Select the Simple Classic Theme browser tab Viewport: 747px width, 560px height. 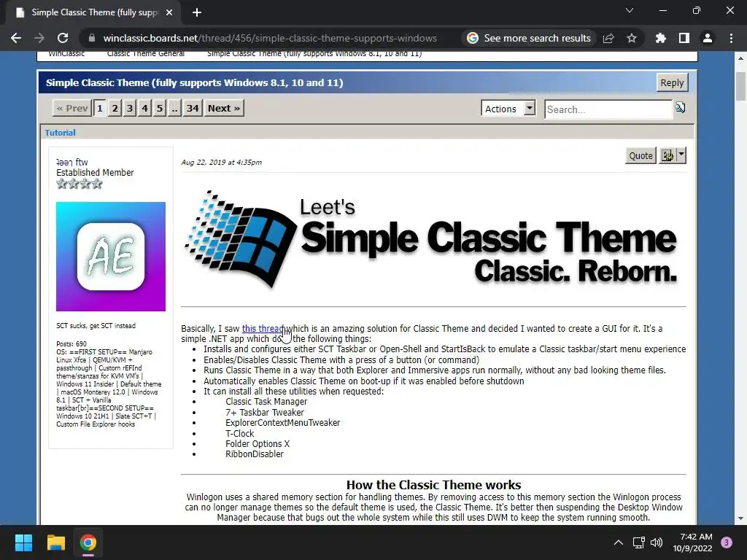point(94,12)
